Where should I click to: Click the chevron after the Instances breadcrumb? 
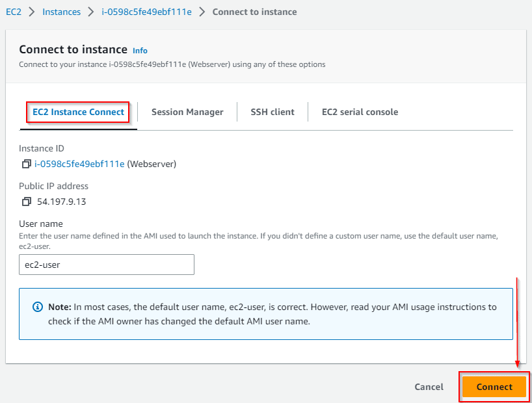pos(92,12)
